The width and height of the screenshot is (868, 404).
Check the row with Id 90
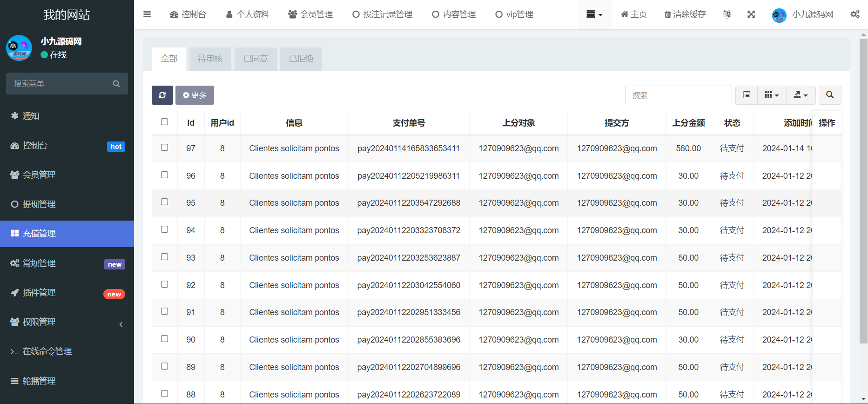click(164, 339)
